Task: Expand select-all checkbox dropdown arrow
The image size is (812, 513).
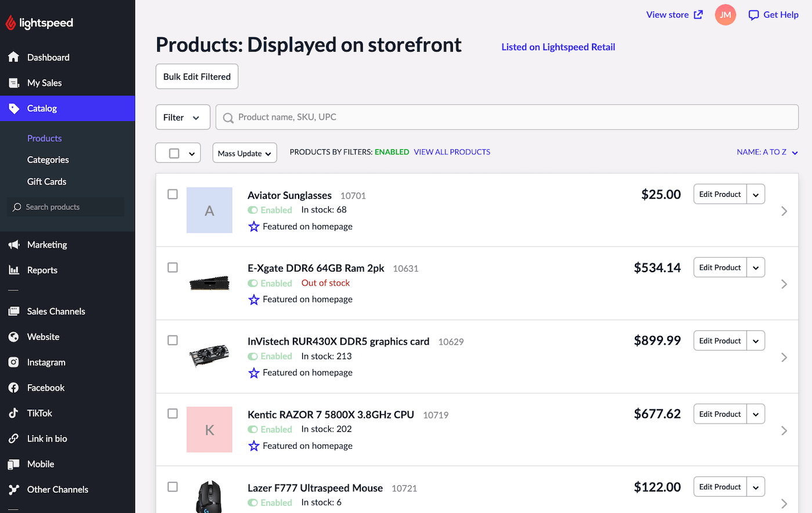Action: pyautogui.click(x=192, y=154)
